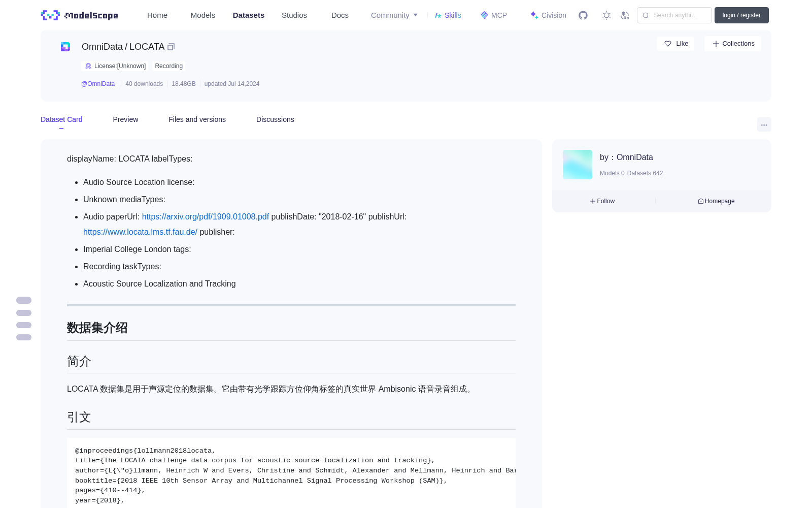Open the GitHub icon link
Viewport: 812px width, 508px height.
(583, 15)
